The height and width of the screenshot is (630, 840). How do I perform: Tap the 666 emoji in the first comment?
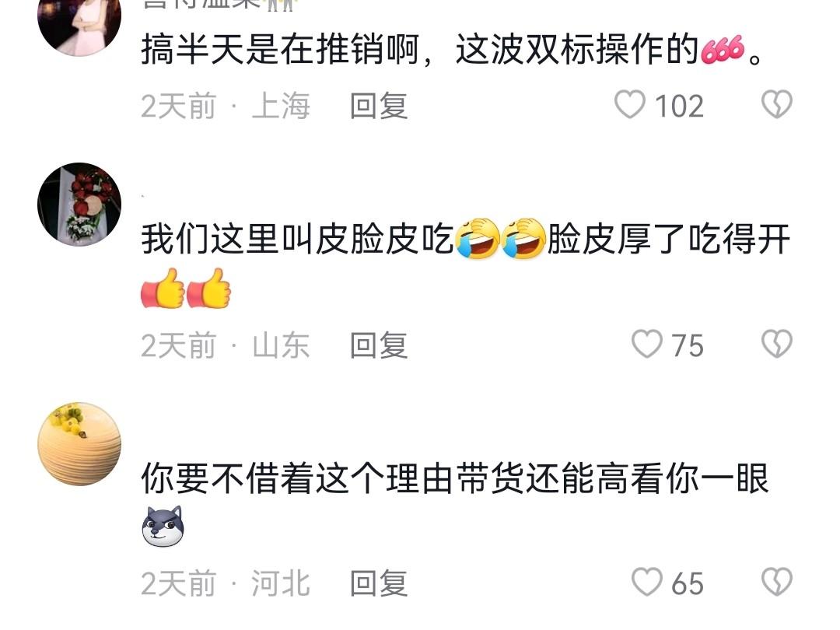click(x=723, y=50)
